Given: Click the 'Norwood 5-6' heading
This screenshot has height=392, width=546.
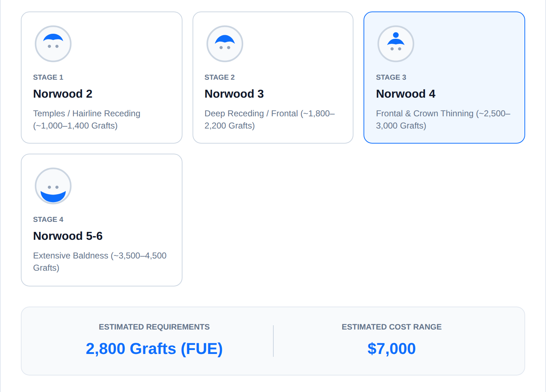Looking at the screenshot, I should [x=68, y=236].
